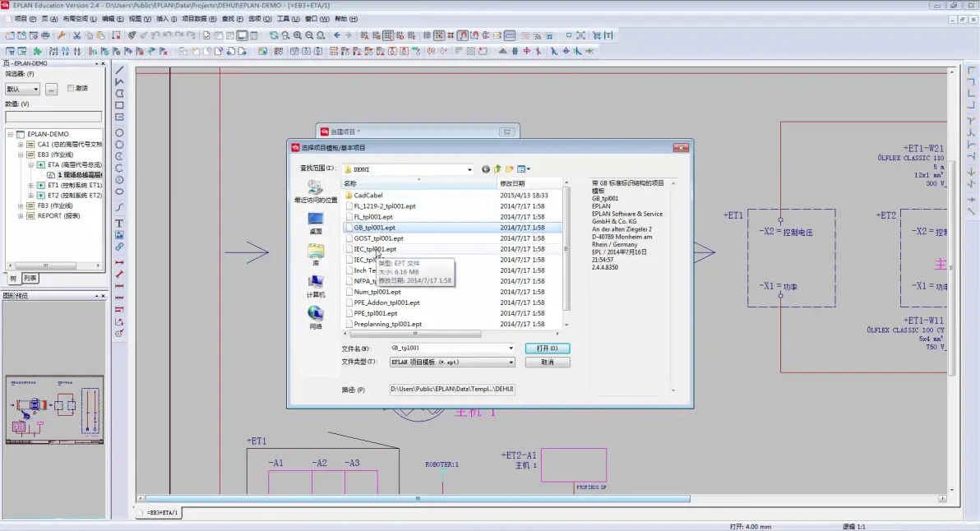
Task: Open view menu in file dialog
Action: [524, 169]
